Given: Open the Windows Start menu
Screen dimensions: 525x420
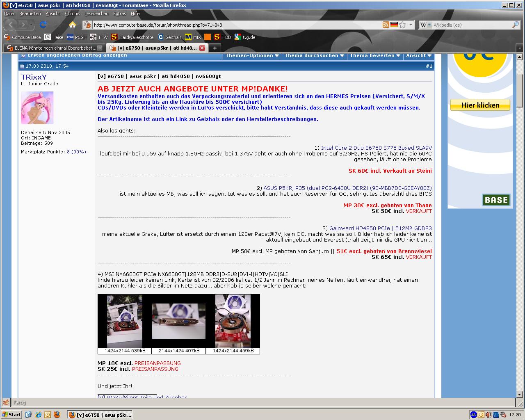Looking at the screenshot, I should (11, 414).
